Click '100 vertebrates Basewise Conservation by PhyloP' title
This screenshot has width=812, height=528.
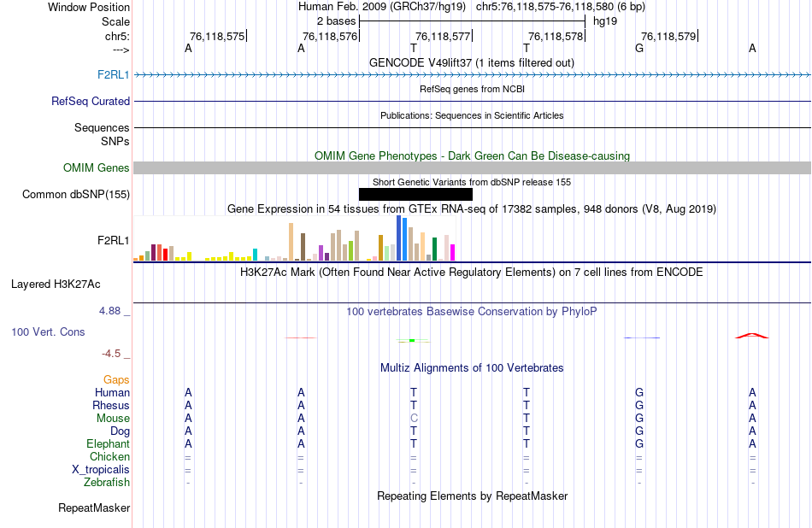pos(471,312)
